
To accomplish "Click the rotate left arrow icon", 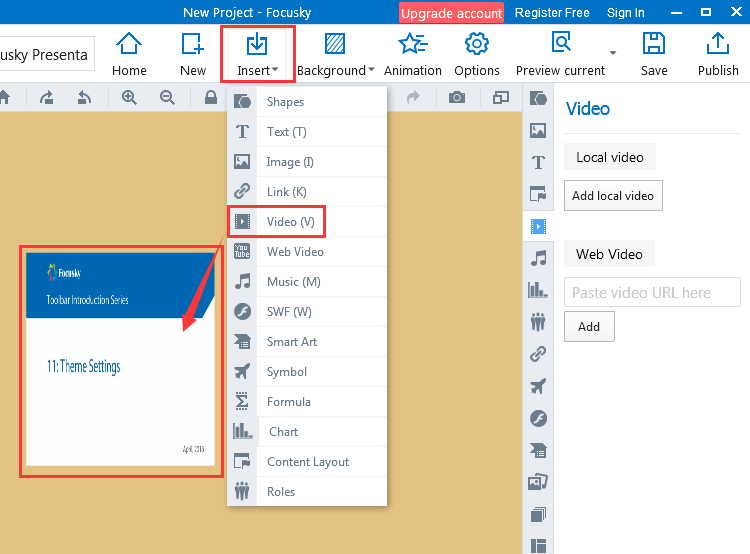I will pyautogui.click(x=84, y=98).
